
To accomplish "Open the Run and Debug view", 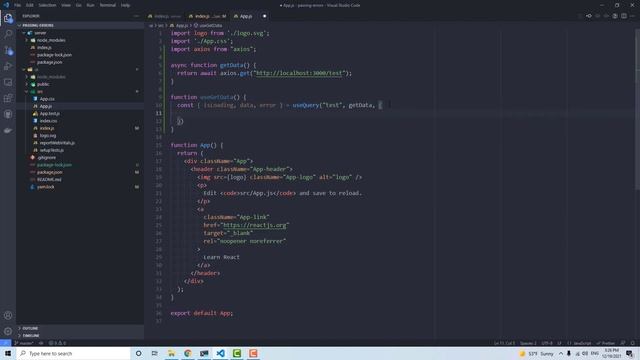I will click(x=8, y=66).
